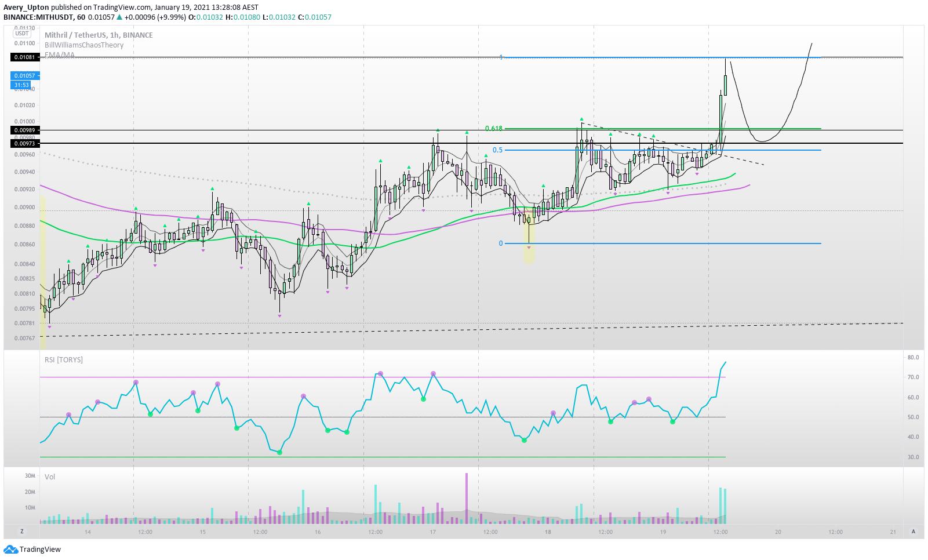Click the 0.00795 price axis label
Image resolution: width=928 pixels, height=560 pixels.
point(24,308)
